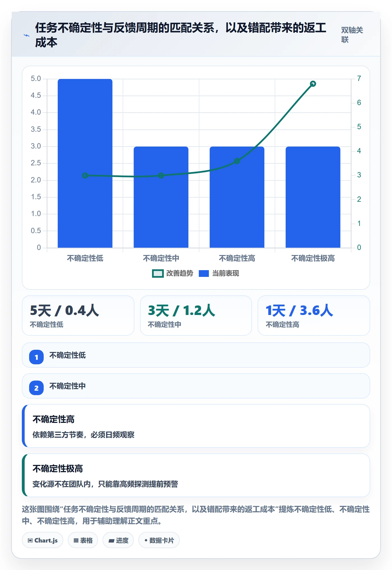
Task: Click the trend line point on 不确定性中 bar
Action: pos(161,175)
